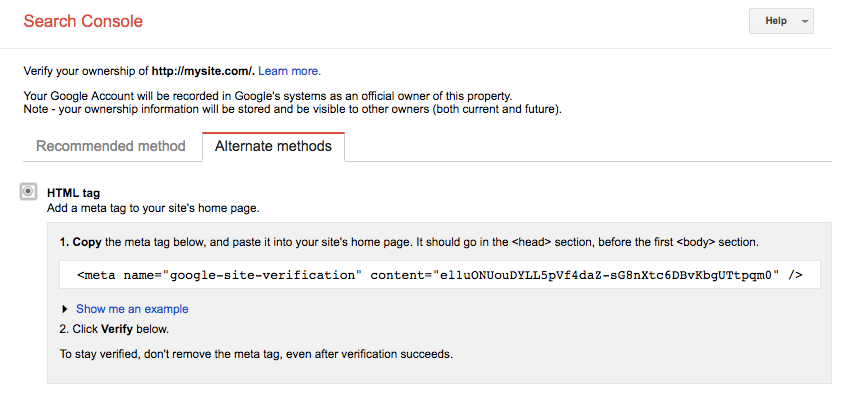Click inside the meta tag code field

tap(440, 274)
